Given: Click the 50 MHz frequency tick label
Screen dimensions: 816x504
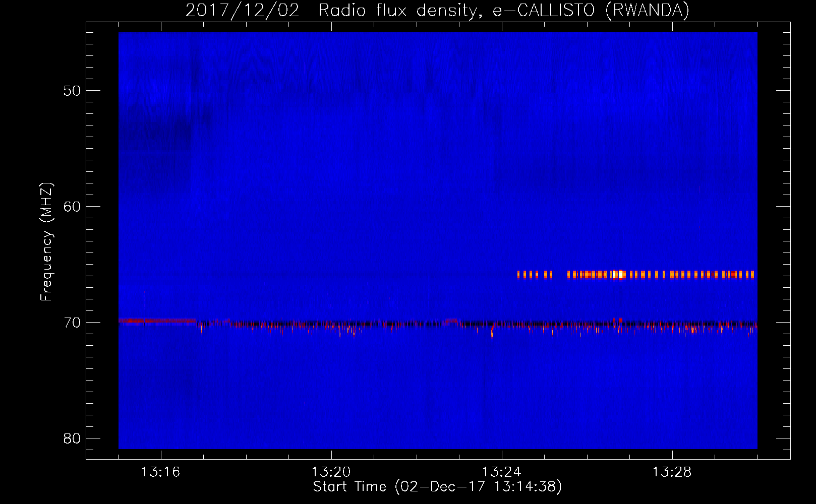Looking at the screenshot, I should 72,91.
